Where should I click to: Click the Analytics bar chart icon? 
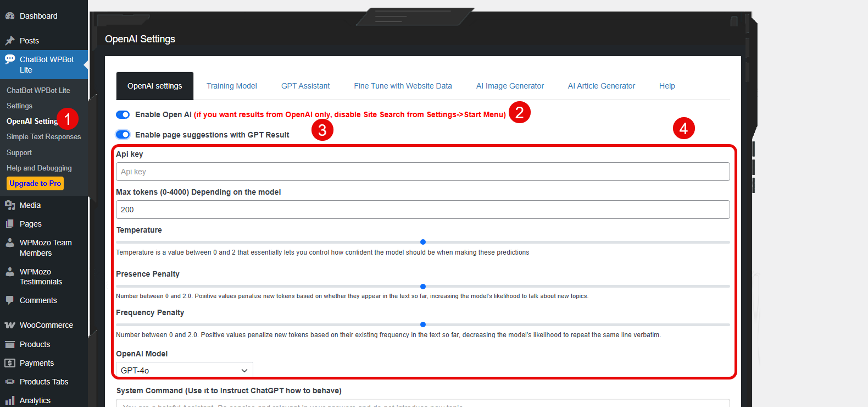tap(10, 400)
